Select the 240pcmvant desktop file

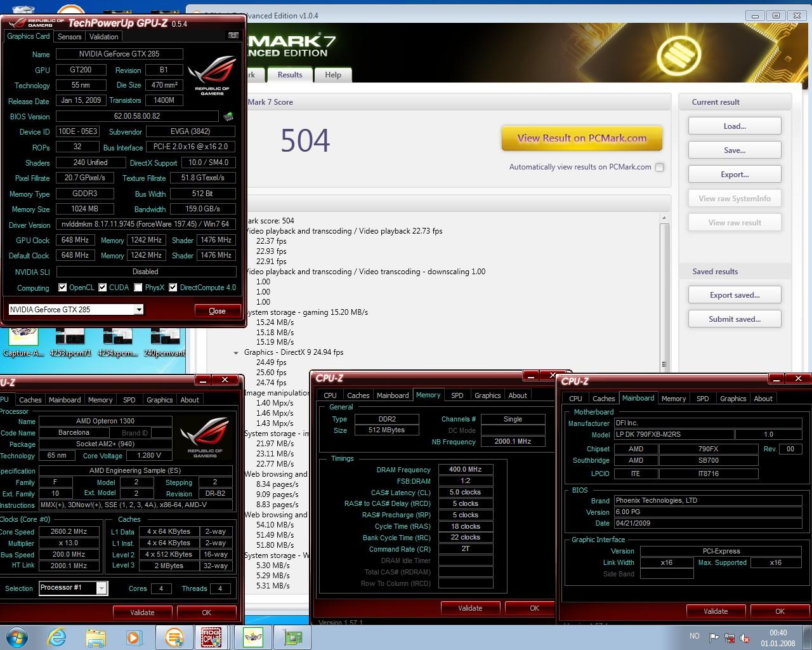164,342
